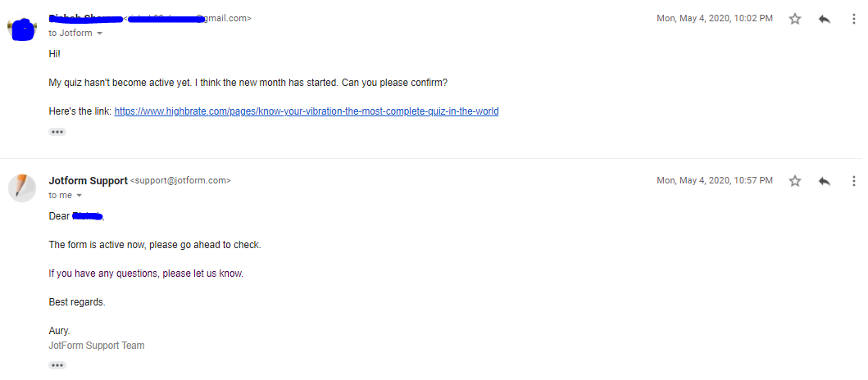The image size is (868, 380).
Task: Click the Jotform Support pencil avatar
Action: pos(22,188)
